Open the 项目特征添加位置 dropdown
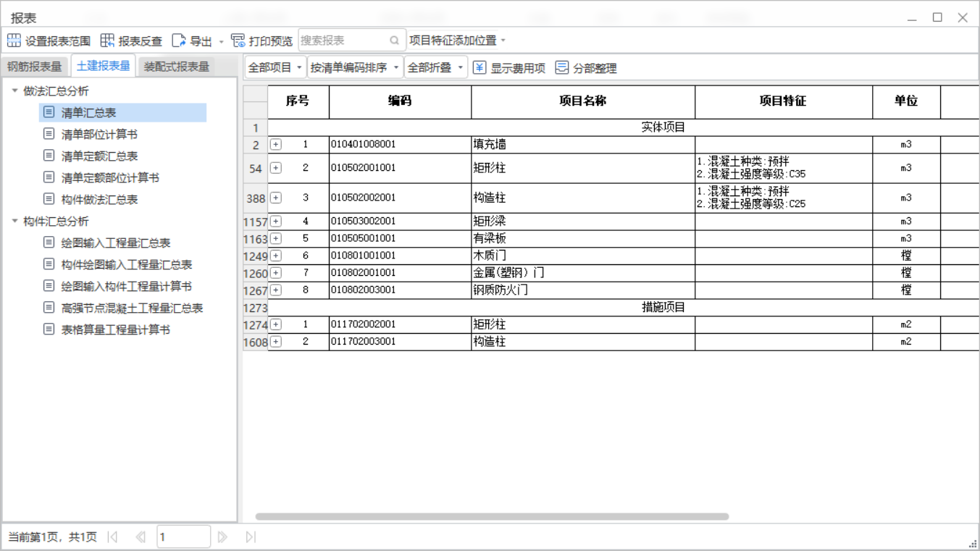This screenshot has height=551, width=980. tap(458, 41)
